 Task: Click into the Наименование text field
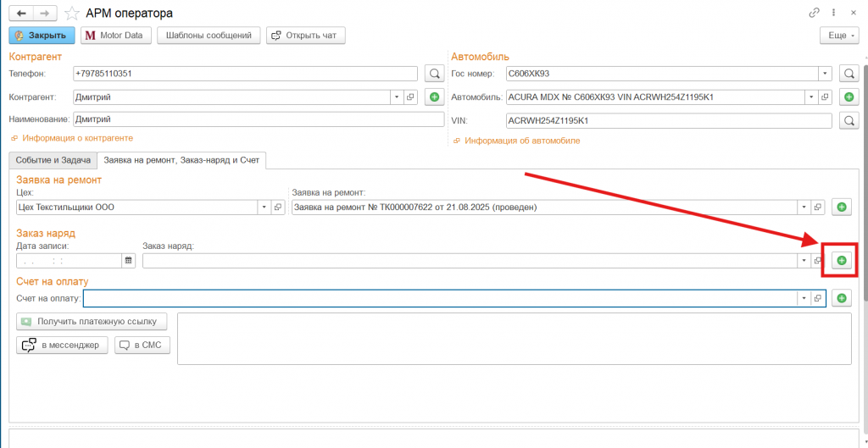tap(246, 120)
